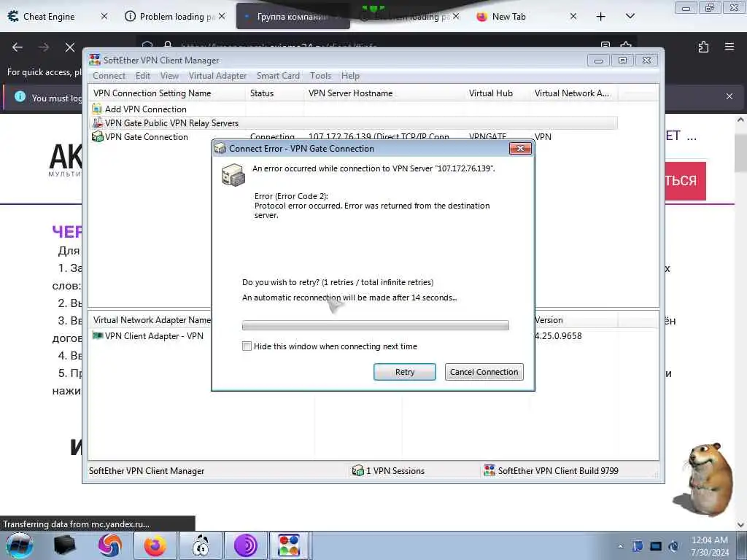Show hidden system tray icons
Viewport: 747px width, 560px height.
point(620,546)
